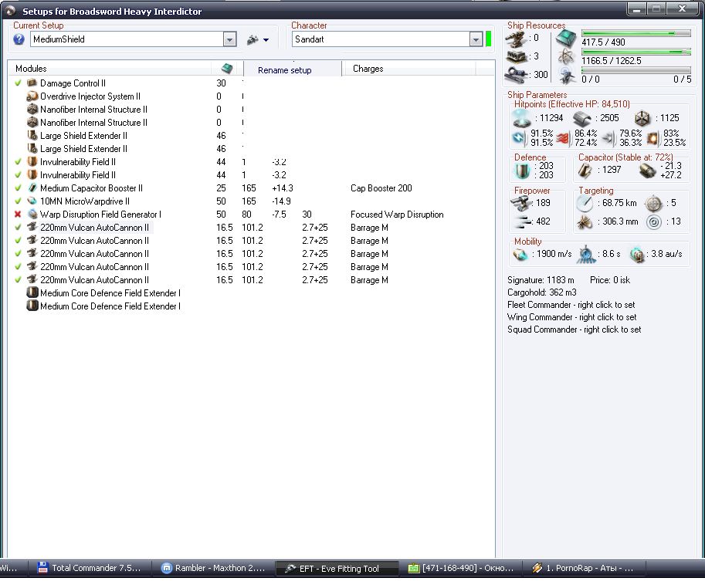Click the scan resolution icon showing 306.3 mm
The image size is (705, 588).
click(585, 222)
